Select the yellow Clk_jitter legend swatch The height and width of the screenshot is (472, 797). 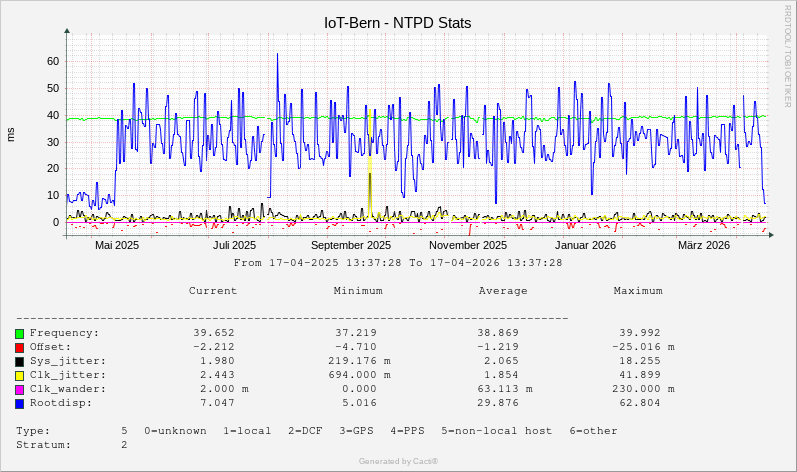click(19, 375)
